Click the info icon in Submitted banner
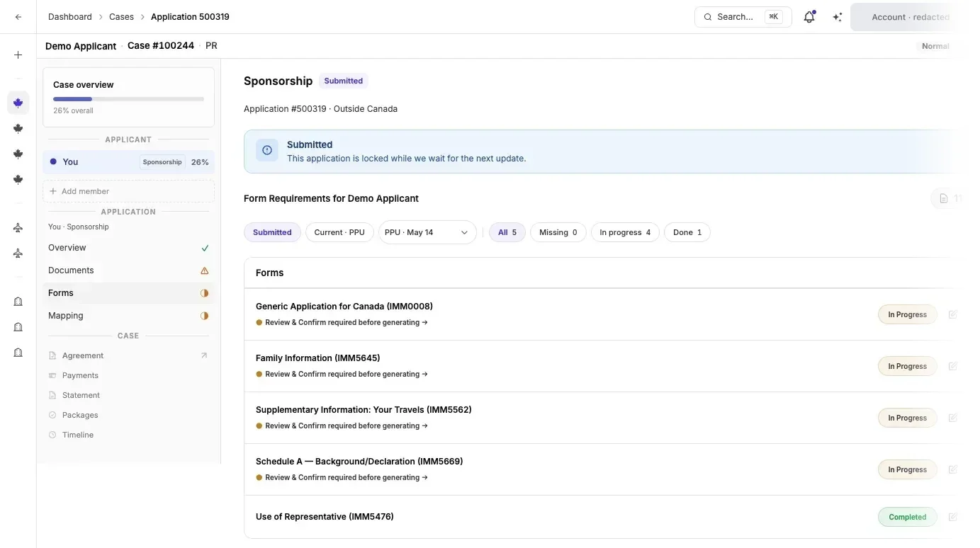The image size is (980, 548). pyautogui.click(x=267, y=150)
